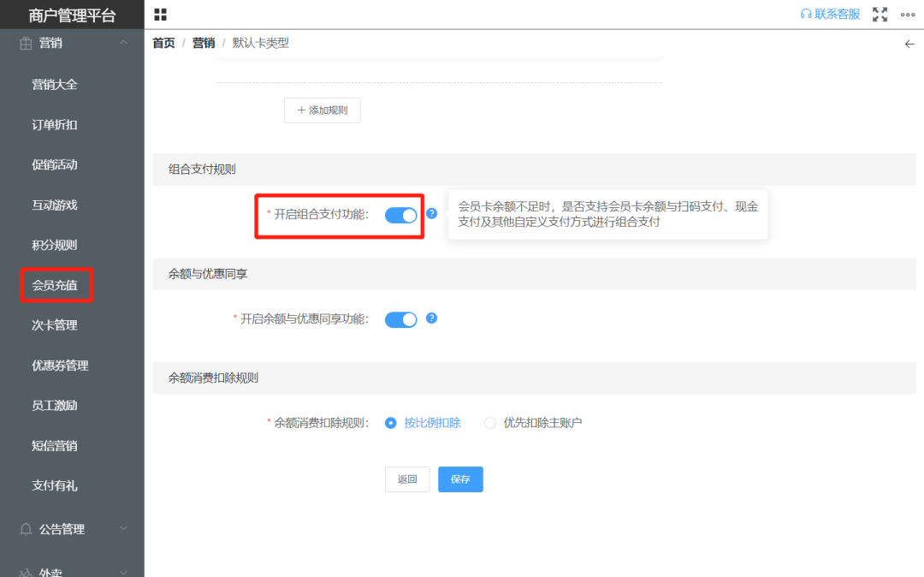
Task: Click the blue 保存 button
Action: pos(460,479)
